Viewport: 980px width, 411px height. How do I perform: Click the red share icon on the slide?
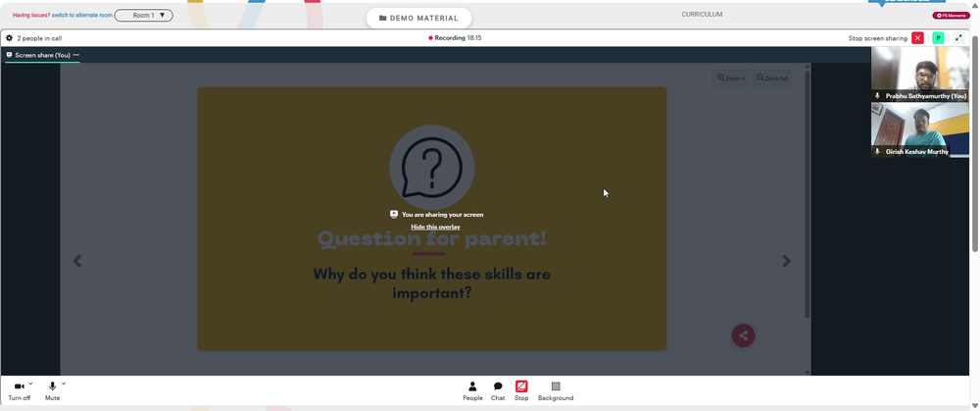pyautogui.click(x=743, y=335)
